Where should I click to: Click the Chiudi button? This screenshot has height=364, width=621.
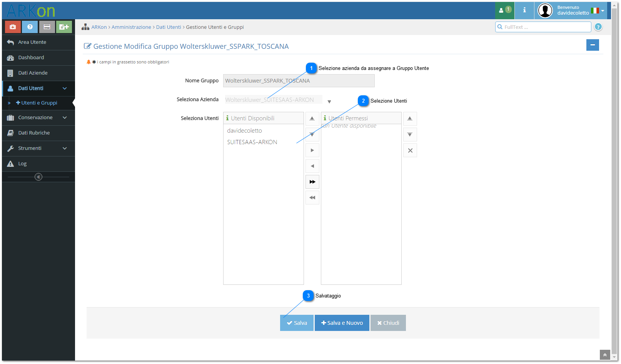point(388,323)
